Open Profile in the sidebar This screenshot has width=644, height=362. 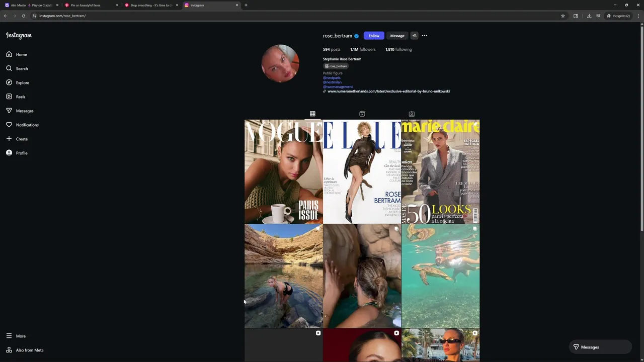point(17,153)
